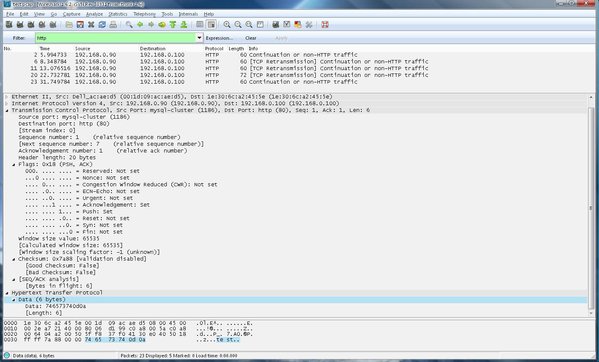Edit capture filters icon
Image resolution: width=599 pixels, height=362 pixels.
[x=276, y=24]
